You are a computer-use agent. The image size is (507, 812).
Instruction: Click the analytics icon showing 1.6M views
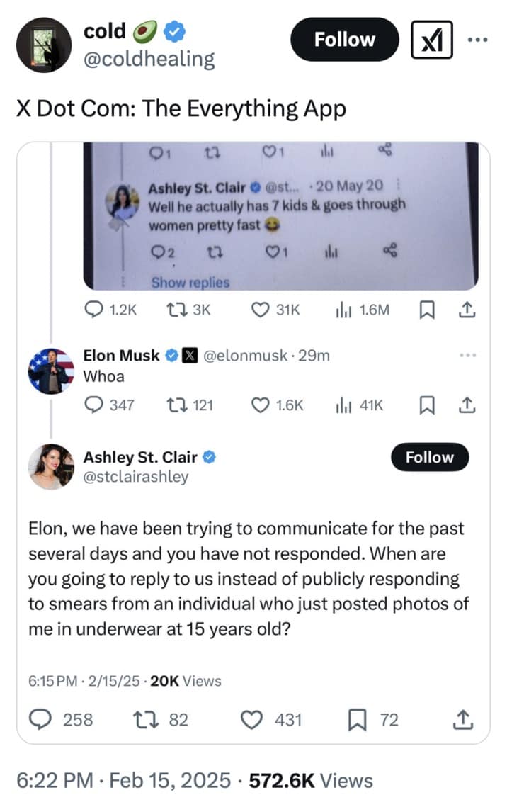[345, 309]
